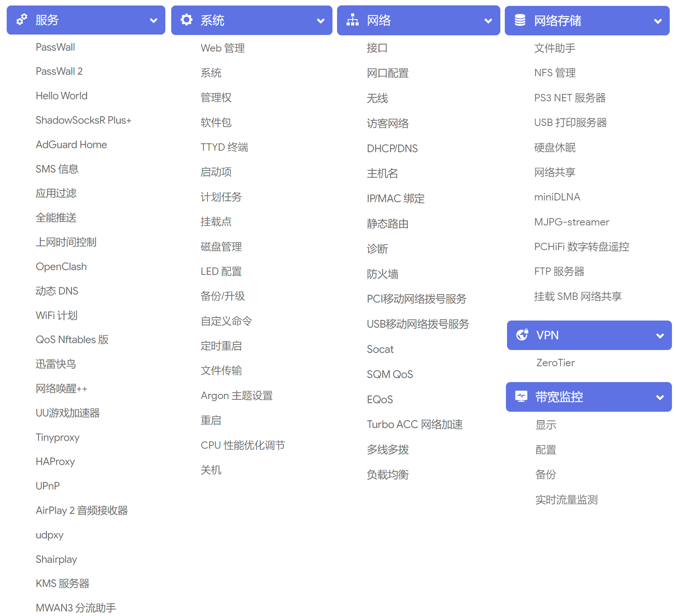Open the 网络存储 menu header
The width and height of the screenshot is (676, 616).
[587, 21]
